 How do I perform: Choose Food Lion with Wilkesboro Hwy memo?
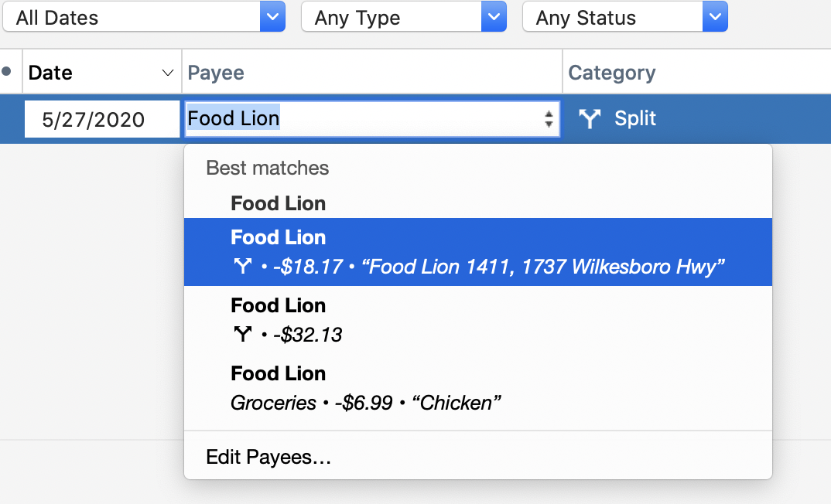click(x=477, y=252)
